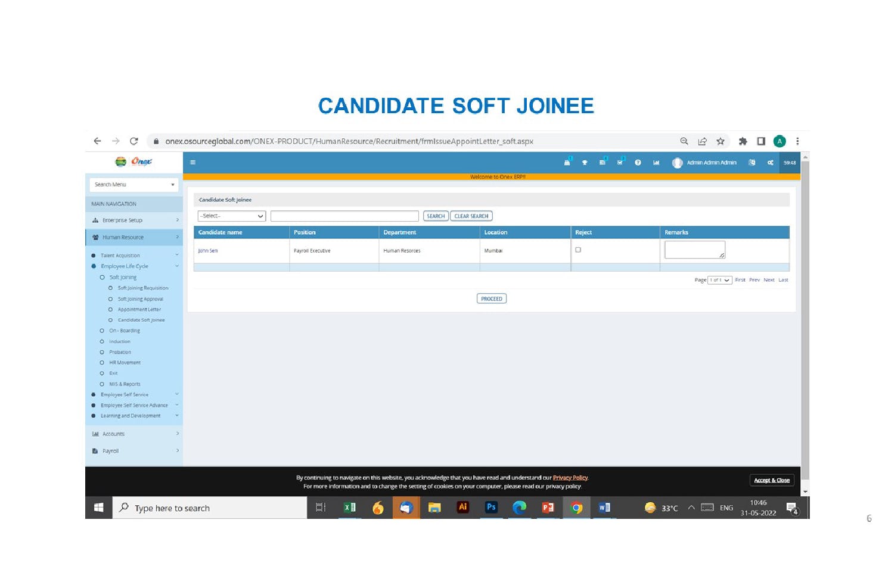
Task: Click the Admin profile avatar picture
Action: coord(677,162)
